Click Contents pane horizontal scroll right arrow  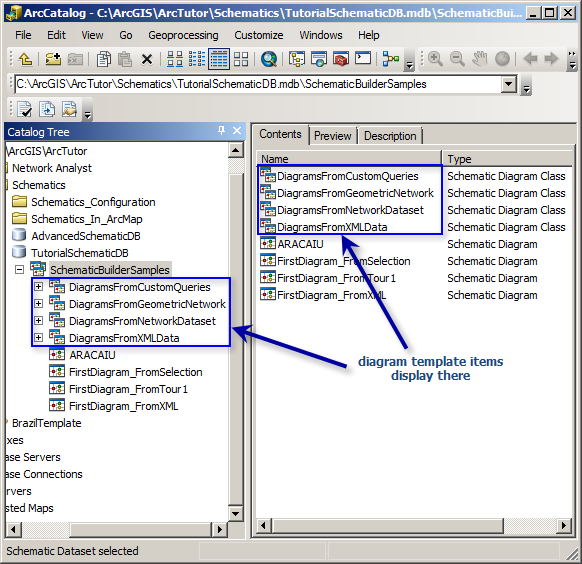click(564, 525)
